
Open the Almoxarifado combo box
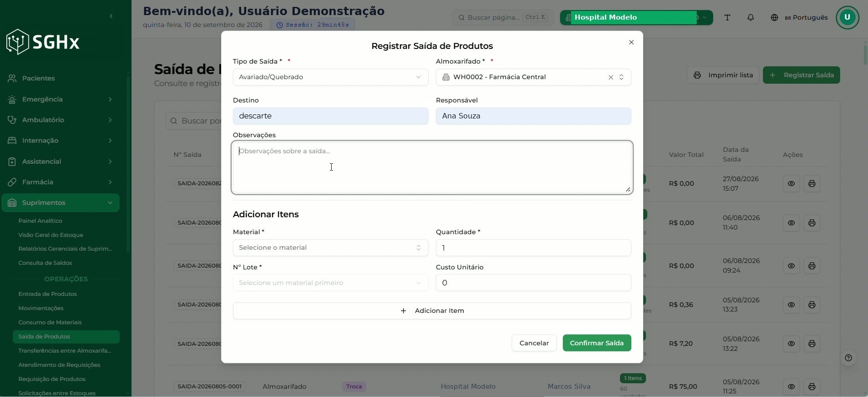click(533, 77)
